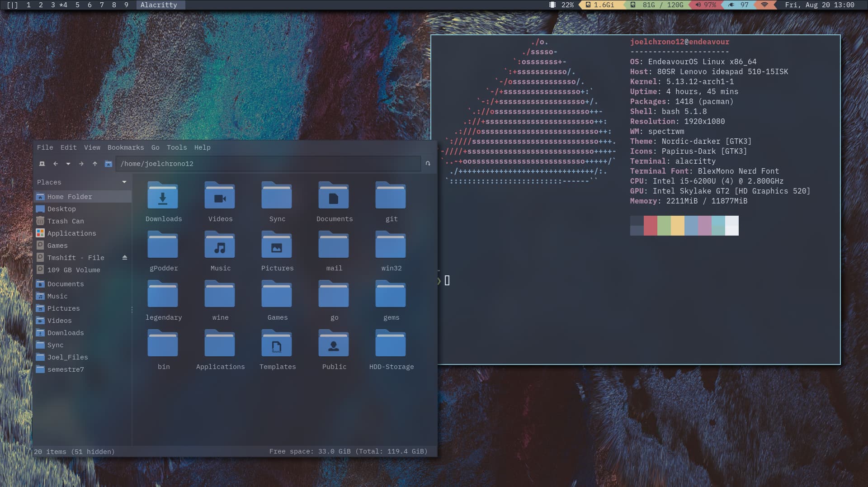
Task: Open the Sync bookmark in sidebar
Action: (x=83, y=345)
